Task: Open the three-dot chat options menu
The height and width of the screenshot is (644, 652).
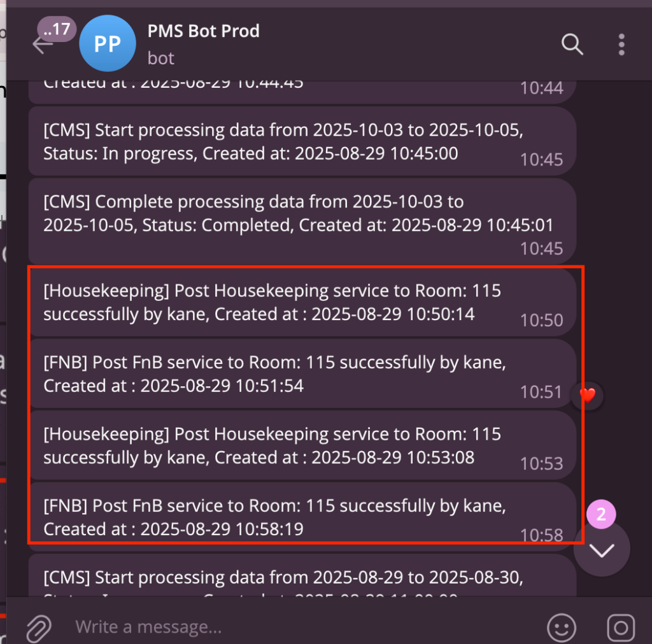Action: (x=621, y=45)
